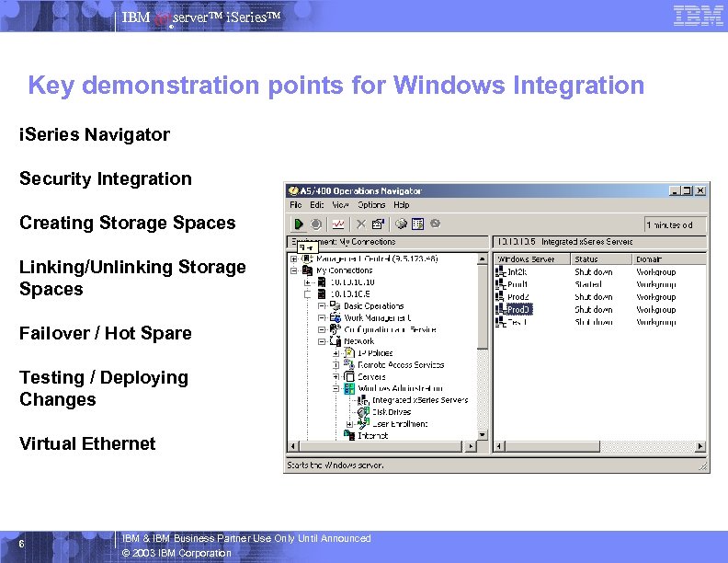Collapse the Network tree node
The height and width of the screenshot is (563, 728).
(322, 341)
